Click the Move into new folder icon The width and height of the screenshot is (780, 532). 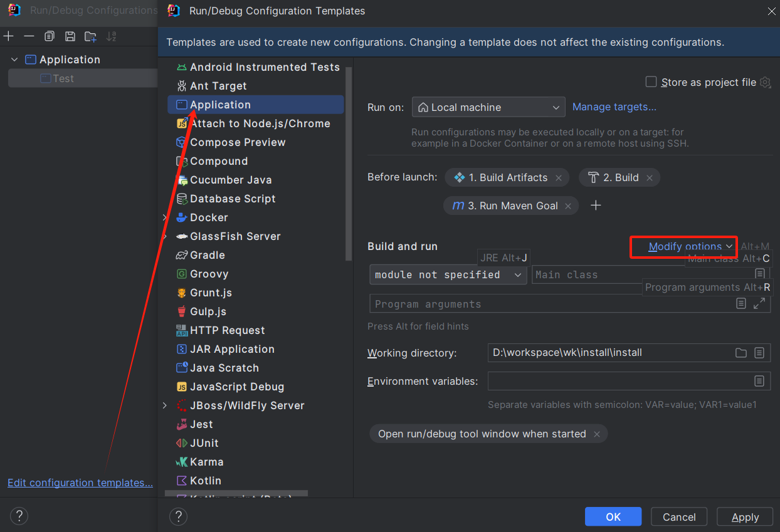pyautogui.click(x=91, y=36)
